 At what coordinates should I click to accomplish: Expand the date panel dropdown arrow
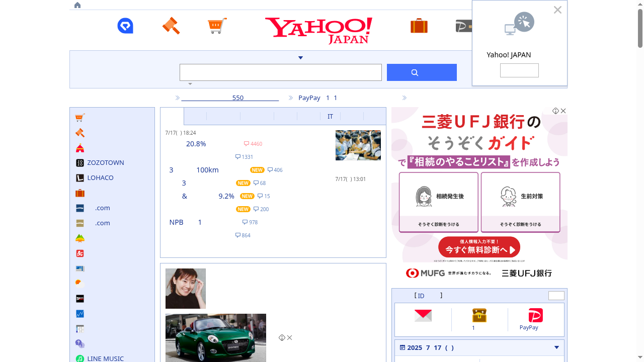click(x=556, y=347)
